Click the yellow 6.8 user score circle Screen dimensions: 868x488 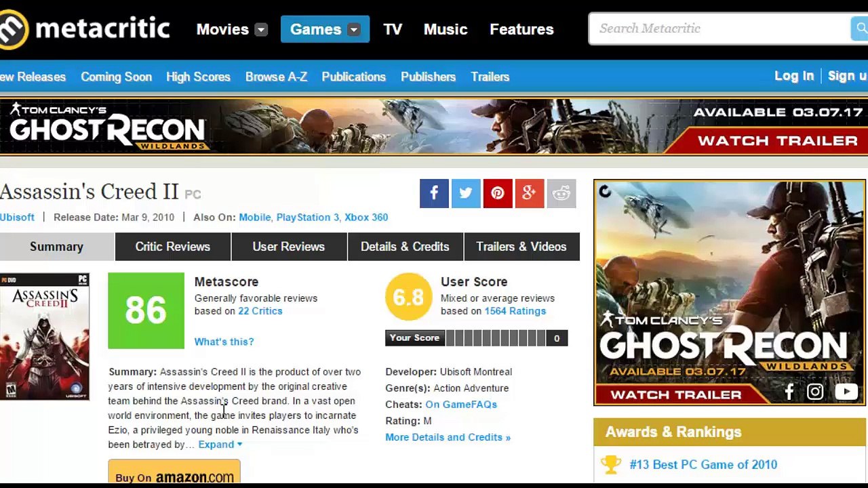[x=408, y=297]
